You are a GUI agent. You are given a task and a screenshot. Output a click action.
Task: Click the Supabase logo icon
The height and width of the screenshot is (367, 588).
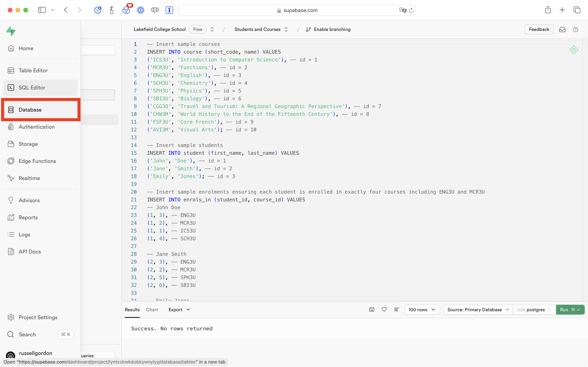(x=11, y=31)
